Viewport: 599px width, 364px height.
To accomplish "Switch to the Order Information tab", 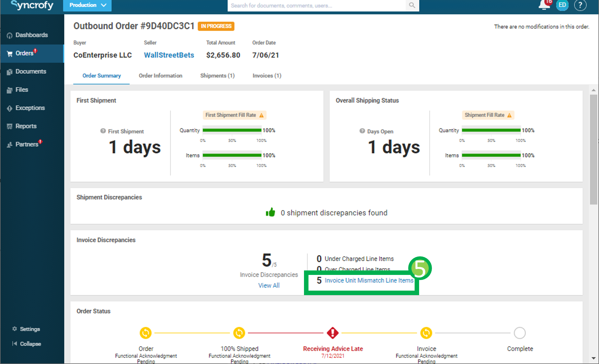I will (160, 76).
